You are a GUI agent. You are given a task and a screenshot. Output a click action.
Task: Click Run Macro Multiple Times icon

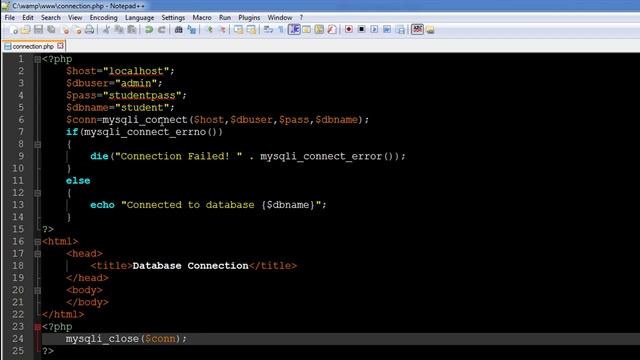(387, 29)
